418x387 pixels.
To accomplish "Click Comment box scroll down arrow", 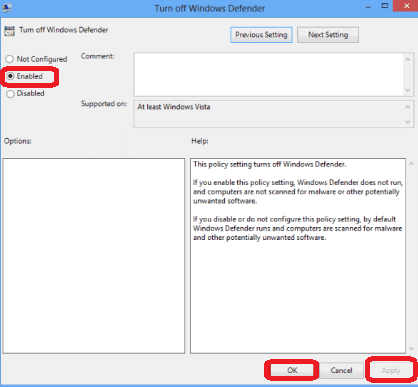I will point(408,90).
